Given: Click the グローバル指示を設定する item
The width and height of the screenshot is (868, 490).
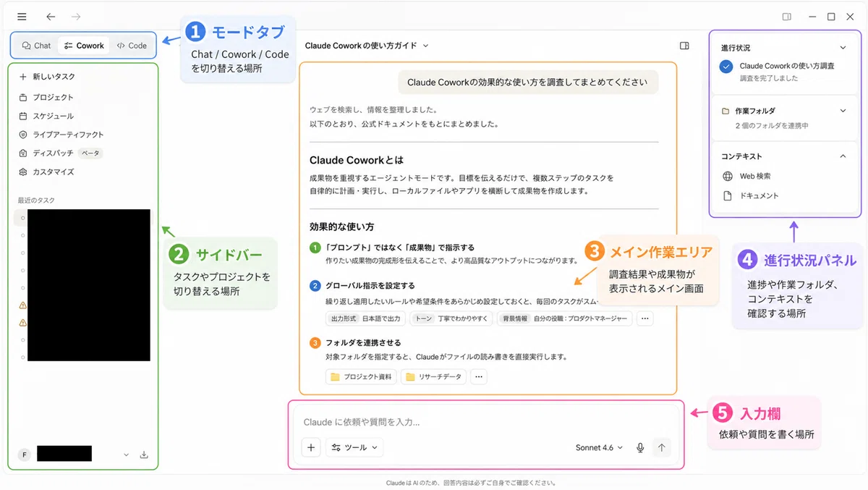Looking at the screenshot, I should (x=370, y=286).
